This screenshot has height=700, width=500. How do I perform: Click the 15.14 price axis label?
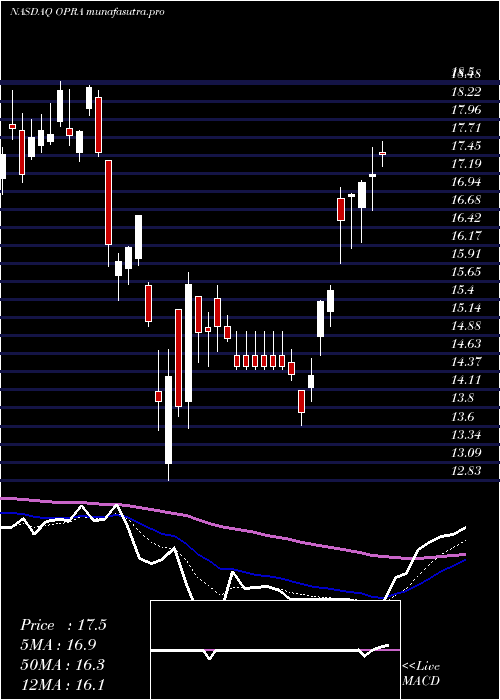point(467,308)
